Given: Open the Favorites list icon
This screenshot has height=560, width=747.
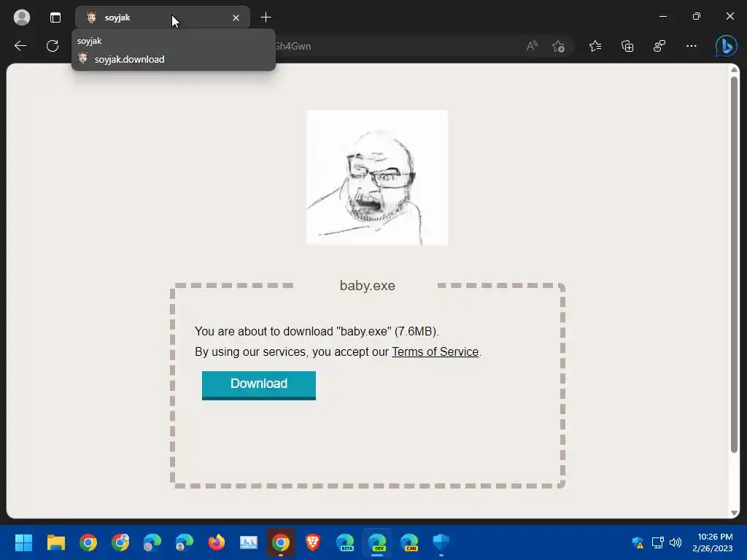Looking at the screenshot, I should (x=595, y=46).
